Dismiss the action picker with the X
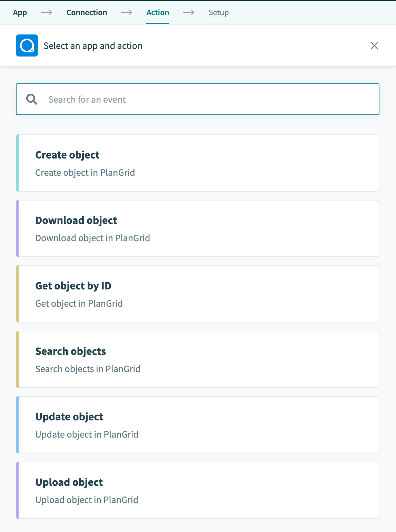396x532 pixels. [374, 45]
